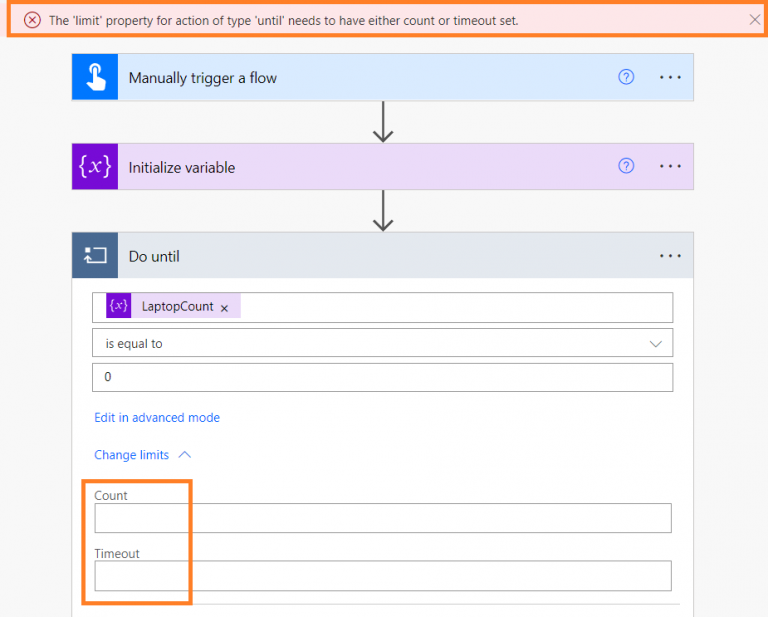This screenshot has height=617, width=768.
Task: Click the arrow between trigger and Initialize variable
Action: [x=383, y=121]
